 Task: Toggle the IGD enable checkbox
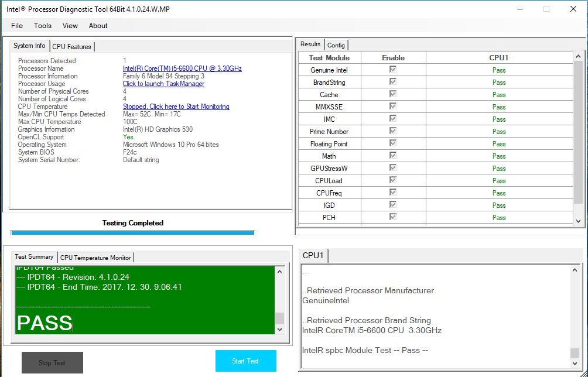pyautogui.click(x=393, y=205)
